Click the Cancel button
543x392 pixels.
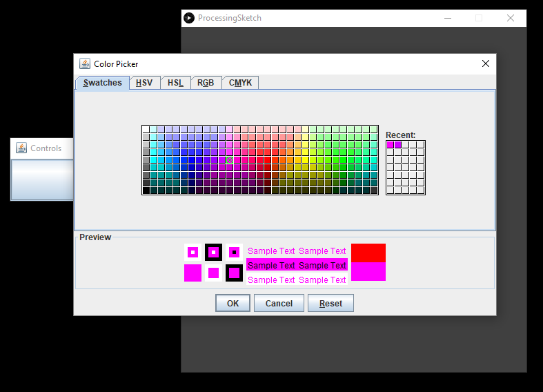tap(279, 304)
